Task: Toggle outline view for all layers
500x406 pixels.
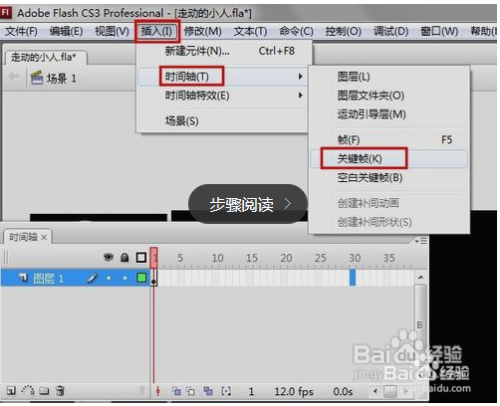Action: pos(141,257)
